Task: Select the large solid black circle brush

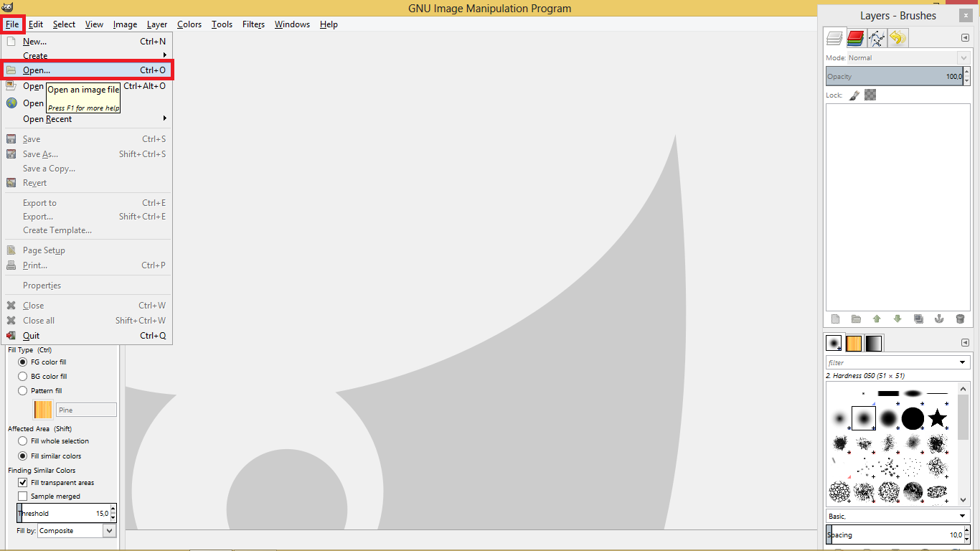Action: [x=913, y=418]
